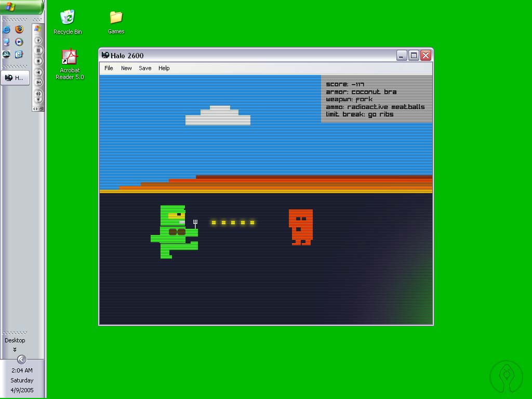Launch Firefox from Quick Launch
Screen dimensions: 532x399
pyautogui.click(x=19, y=29)
